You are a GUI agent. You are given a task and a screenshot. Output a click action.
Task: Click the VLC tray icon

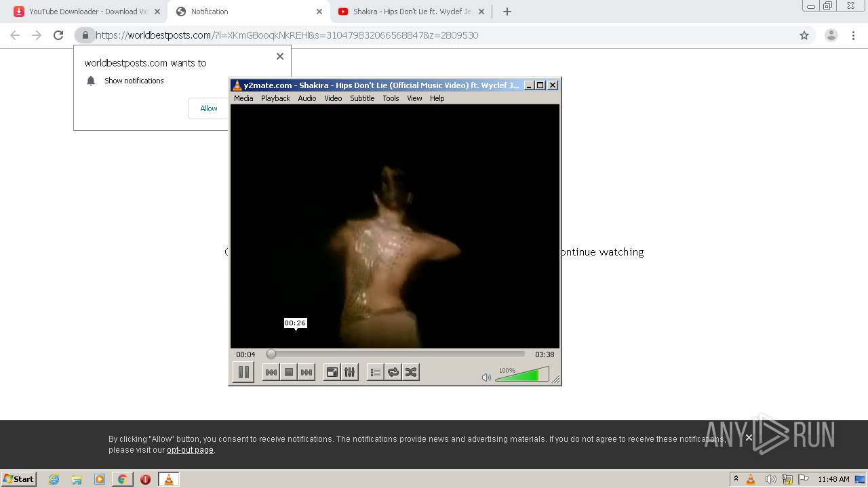[751, 479]
